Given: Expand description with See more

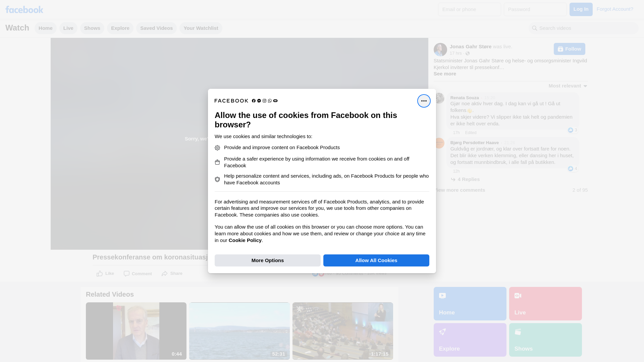Looking at the screenshot, I should coord(445,74).
